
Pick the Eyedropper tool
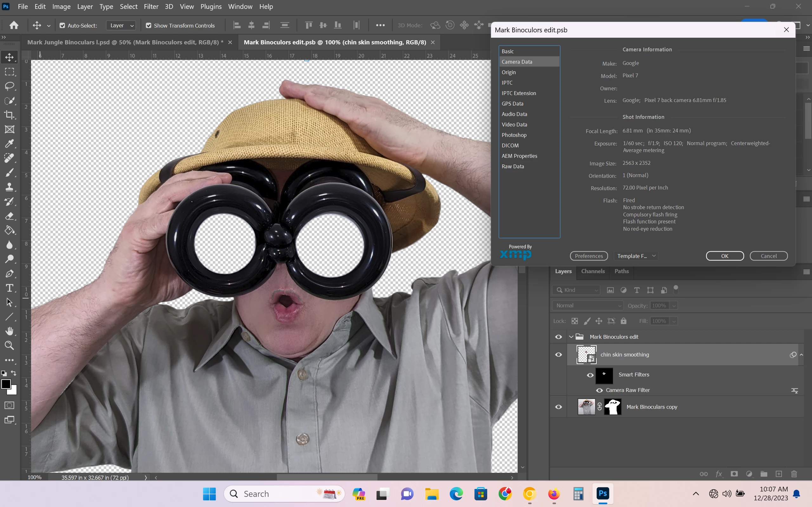[10, 144]
